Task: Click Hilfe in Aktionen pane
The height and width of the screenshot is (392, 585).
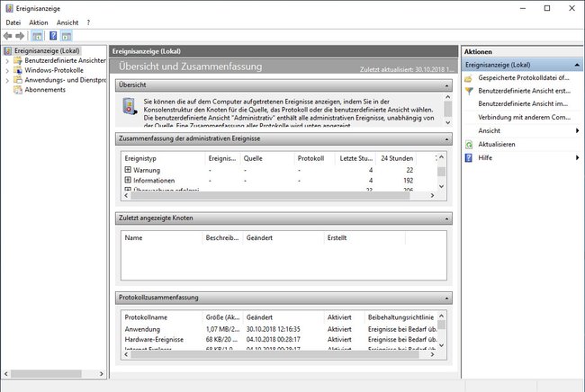Action: (485, 158)
